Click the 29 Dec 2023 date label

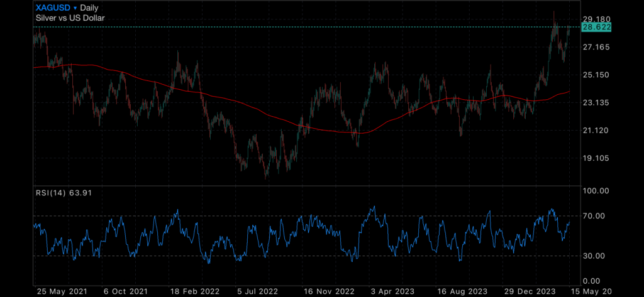click(529, 291)
